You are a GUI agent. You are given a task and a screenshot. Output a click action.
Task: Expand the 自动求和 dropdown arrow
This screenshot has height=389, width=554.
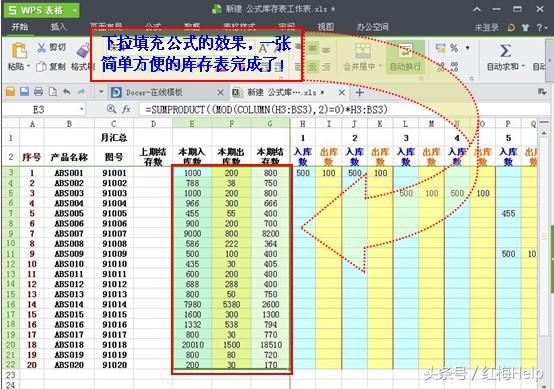523,66
